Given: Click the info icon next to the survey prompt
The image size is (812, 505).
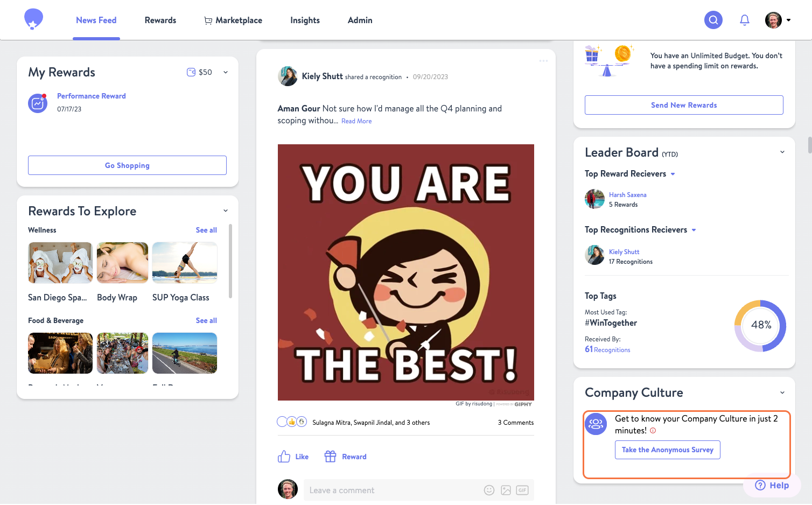Looking at the screenshot, I should pos(653,430).
